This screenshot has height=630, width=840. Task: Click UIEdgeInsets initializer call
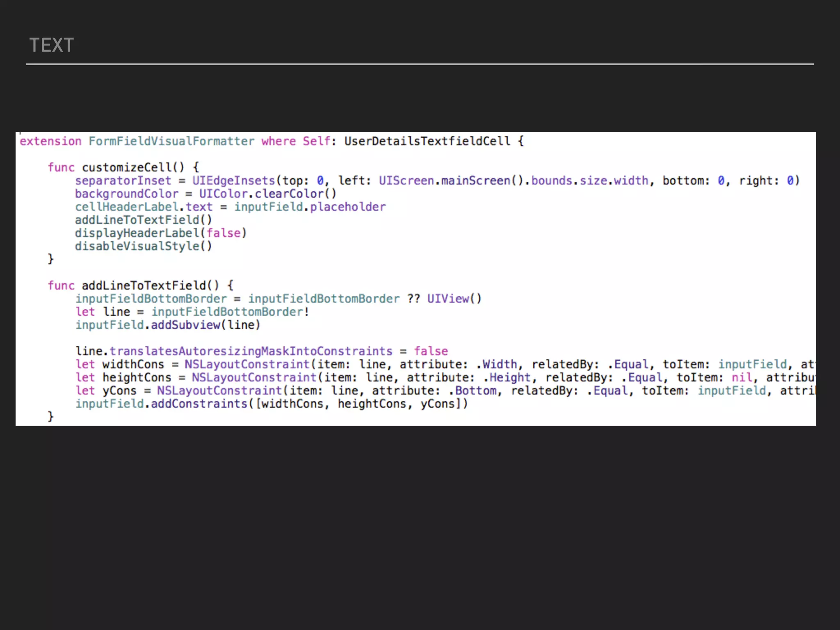pos(233,180)
